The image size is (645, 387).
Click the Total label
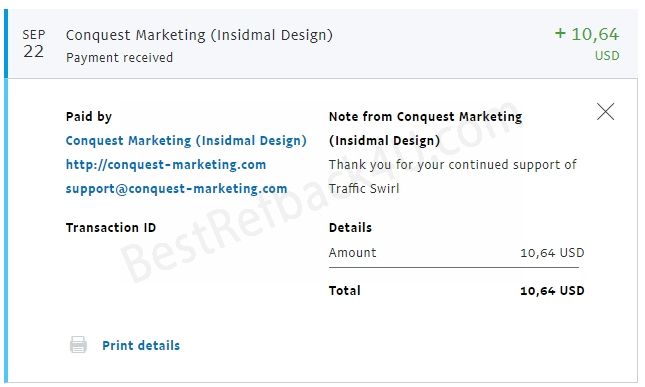tap(345, 291)
